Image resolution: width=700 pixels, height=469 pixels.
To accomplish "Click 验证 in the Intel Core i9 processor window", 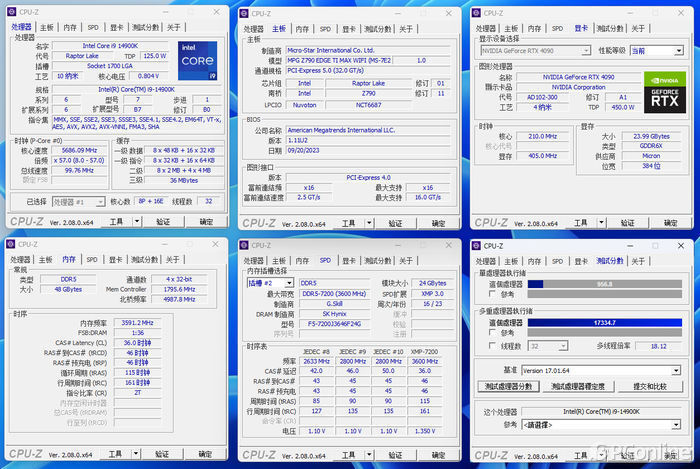I will point(163,222).
